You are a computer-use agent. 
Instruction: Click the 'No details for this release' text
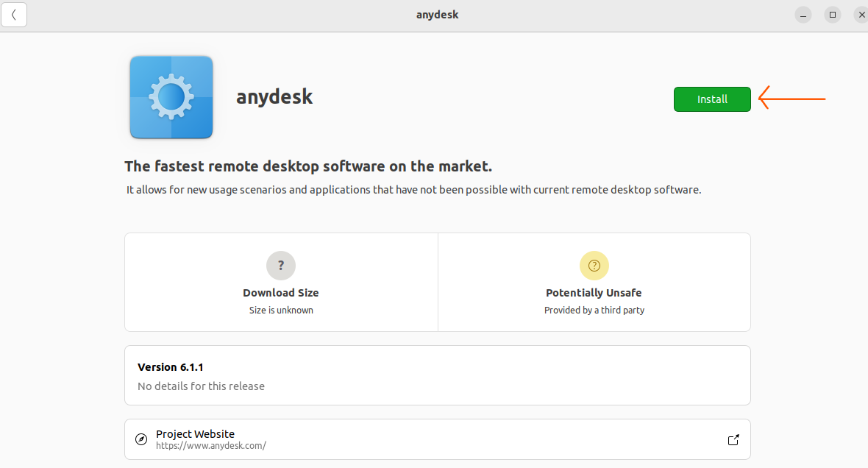pos(201,386)
